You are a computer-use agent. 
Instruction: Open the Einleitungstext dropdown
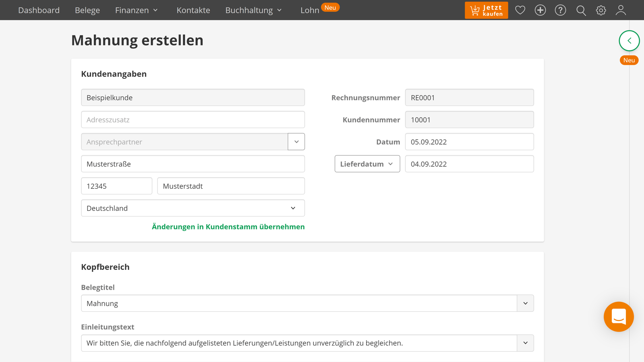[525, 343]
